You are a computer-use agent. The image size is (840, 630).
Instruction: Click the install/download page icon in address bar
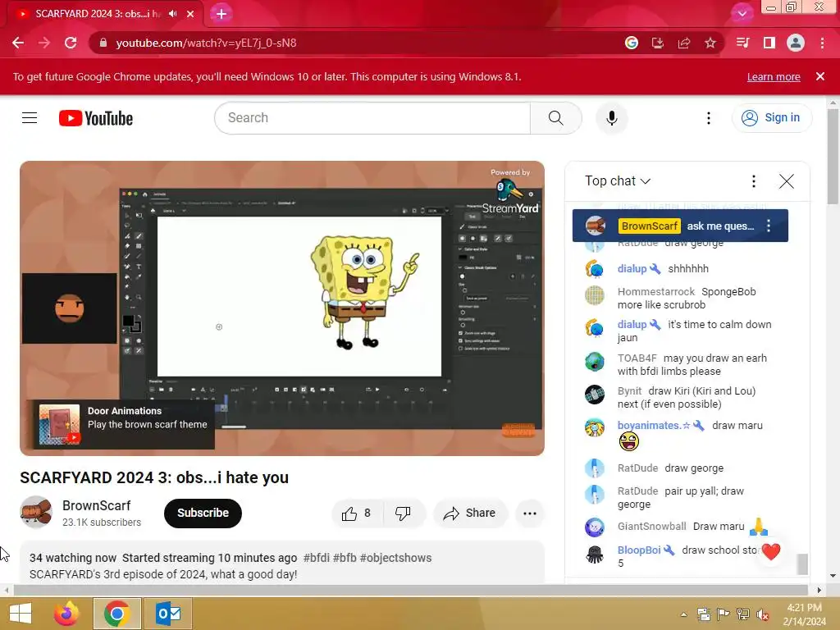click(x=658, y=43)
